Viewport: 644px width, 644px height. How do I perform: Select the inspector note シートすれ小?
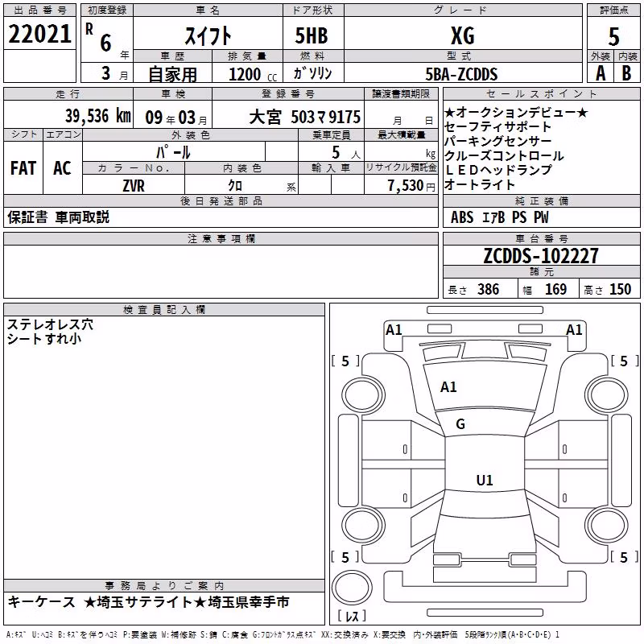tap(44, 339)
